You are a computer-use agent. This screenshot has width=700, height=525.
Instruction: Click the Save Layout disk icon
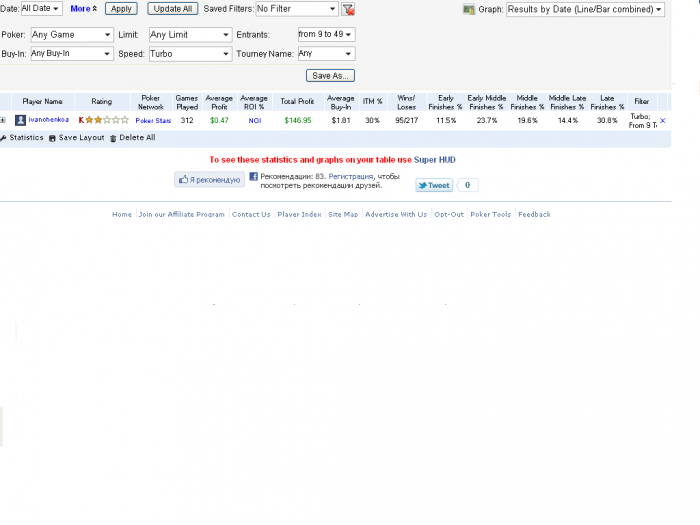coord(52,138)
